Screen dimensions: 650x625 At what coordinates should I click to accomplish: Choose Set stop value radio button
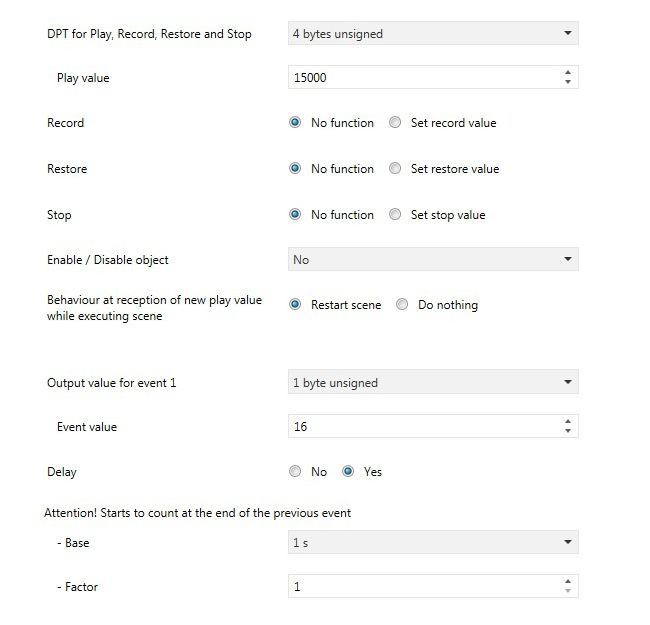(x=395, y=215)
